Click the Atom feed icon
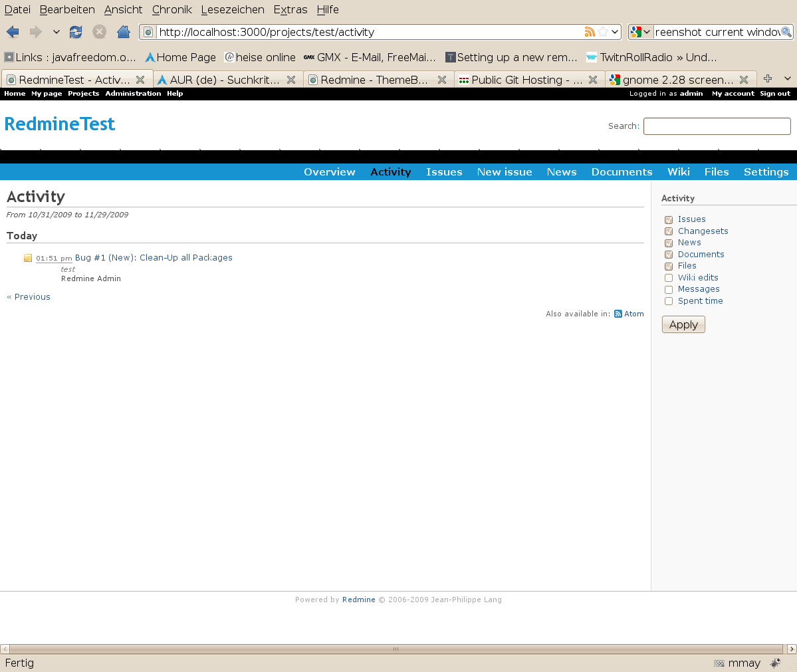The height and width of the screenshot is (672, 797). 618,314
